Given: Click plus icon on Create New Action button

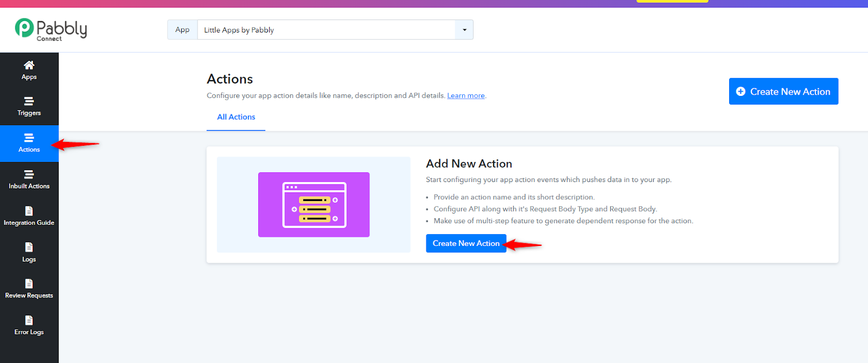Looking at the screenshot, I should click(x=741, y=92).
